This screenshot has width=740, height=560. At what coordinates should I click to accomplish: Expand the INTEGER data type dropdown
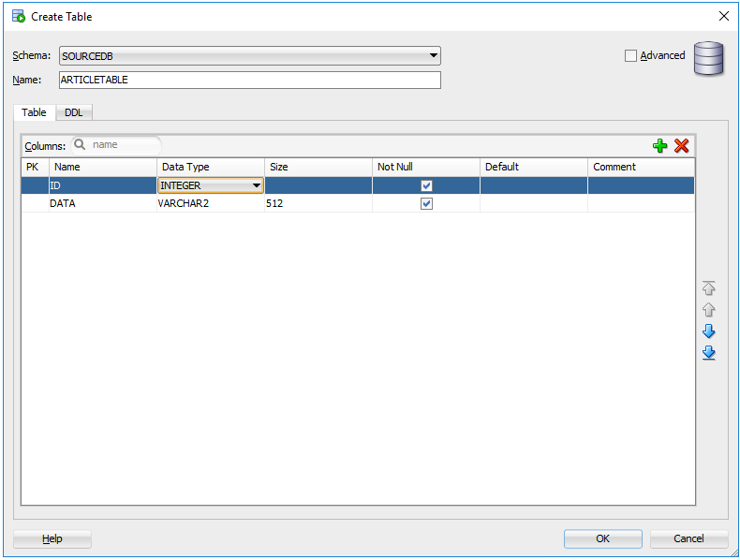[256, 185]
